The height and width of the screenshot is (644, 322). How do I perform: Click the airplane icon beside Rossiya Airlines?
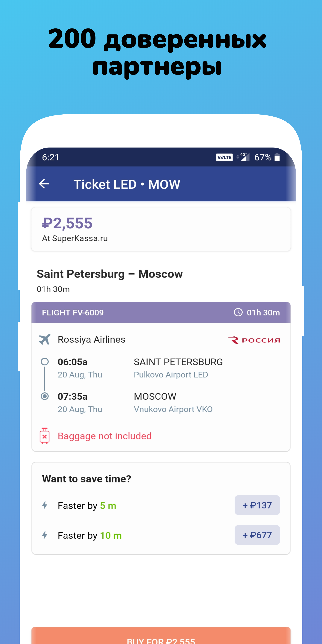[x=45, y=339]
